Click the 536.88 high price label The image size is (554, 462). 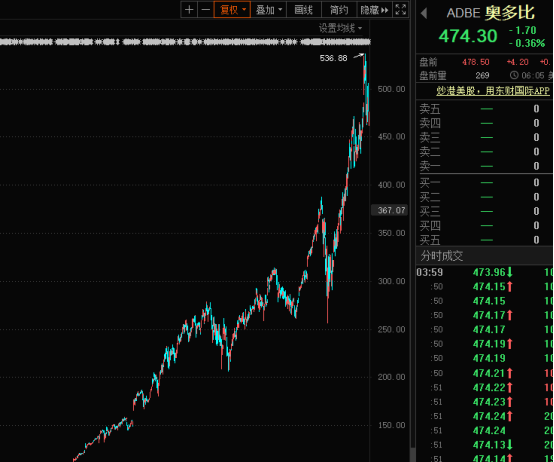click(x=333, y=58)
